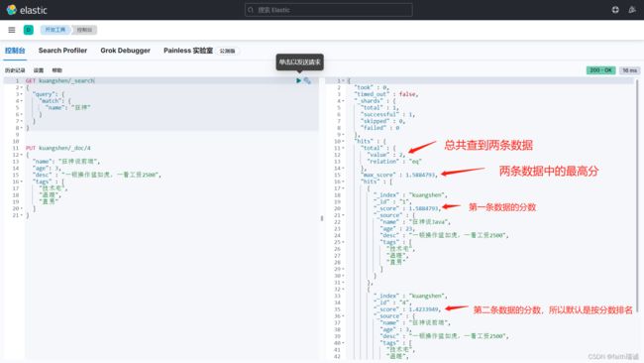Viewport: 644px width, 363px height.
Task: Click the PUT kuangshen/_doc/4 request line
Action: tap(57, 148)
